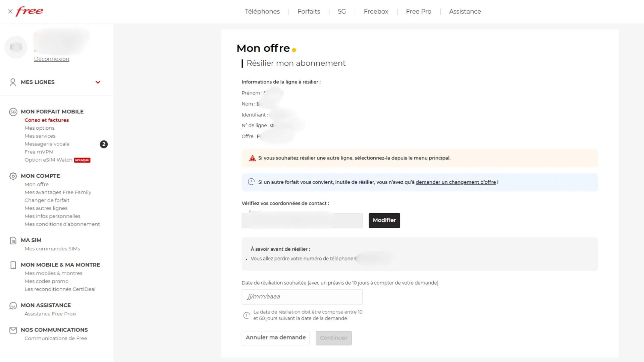Click the Nos Communications heading

(x=54, y=330)
